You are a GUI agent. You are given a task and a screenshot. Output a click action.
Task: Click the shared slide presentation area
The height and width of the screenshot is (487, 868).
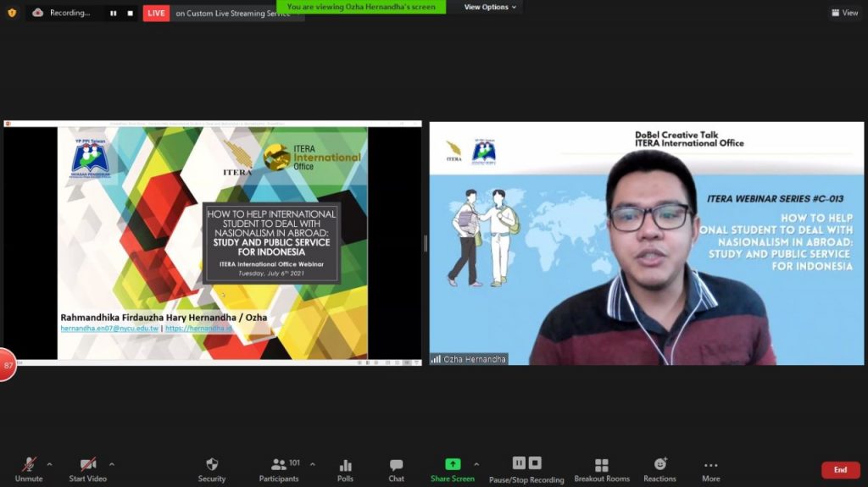click(213, 243)
